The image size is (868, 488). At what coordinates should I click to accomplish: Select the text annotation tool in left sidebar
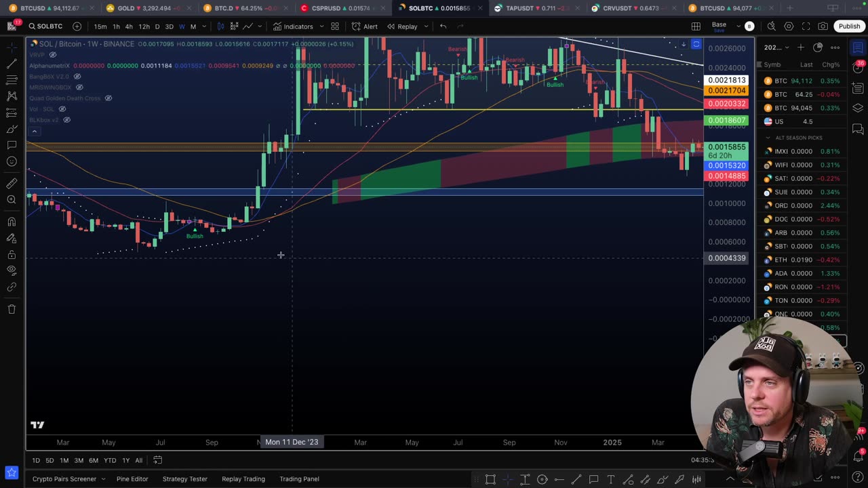point(12,145)
